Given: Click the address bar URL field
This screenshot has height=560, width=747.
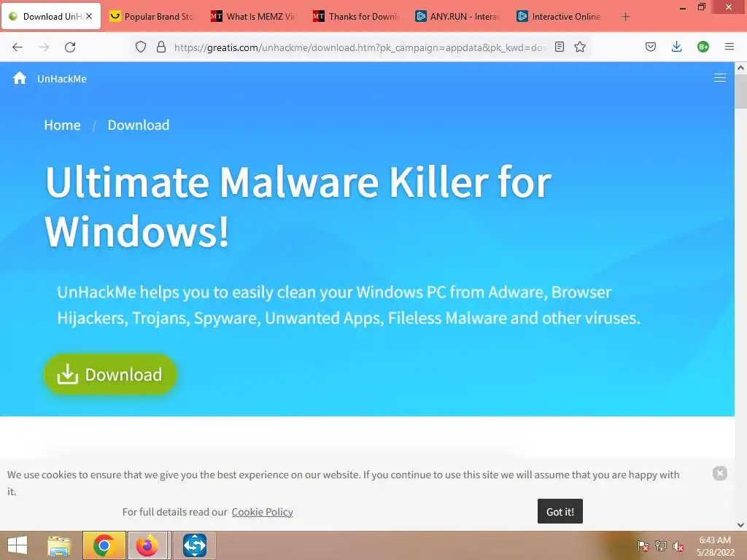Looking at the screenshot, I should coord(360,47).
